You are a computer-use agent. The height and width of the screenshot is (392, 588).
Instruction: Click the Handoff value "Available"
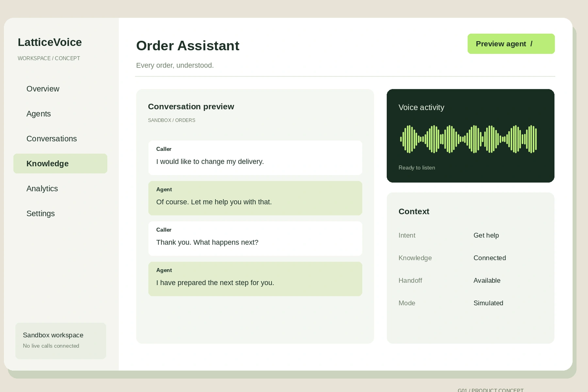coord(487,280)
